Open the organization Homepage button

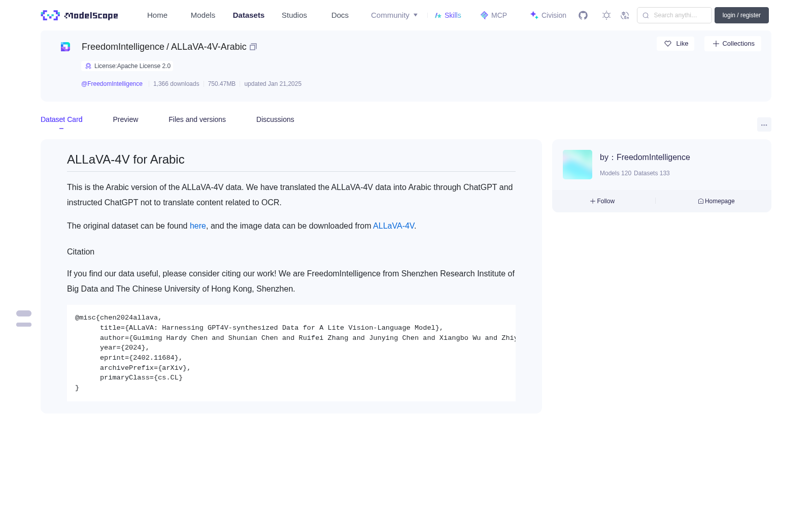point(716,201)
